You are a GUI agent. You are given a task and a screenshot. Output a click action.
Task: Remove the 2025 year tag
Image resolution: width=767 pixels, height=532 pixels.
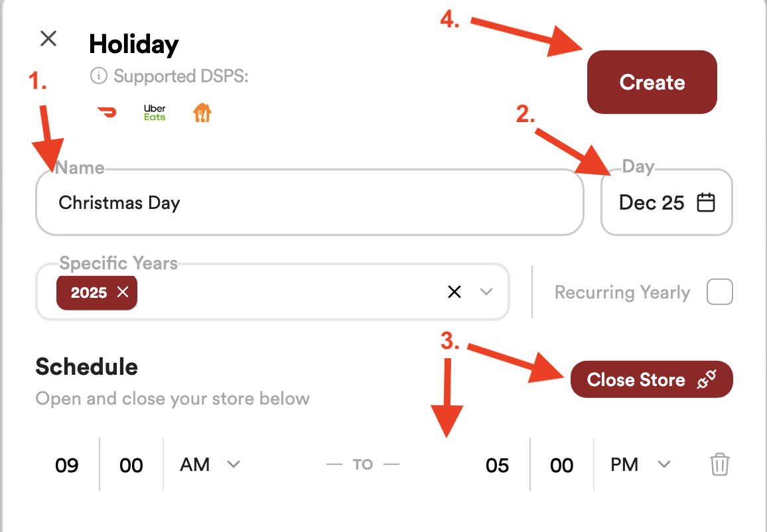pyautogui.click(x=123, y=293)
